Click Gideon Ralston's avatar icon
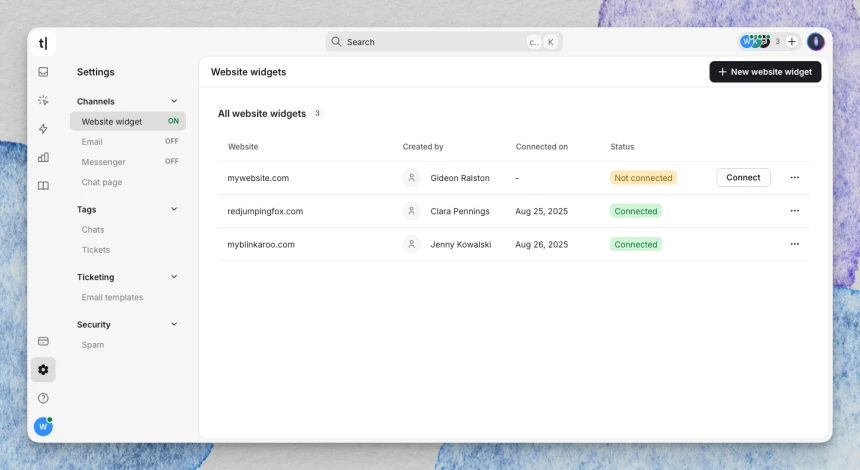This screenshot has width=860, height=470. tap(411, 178)
